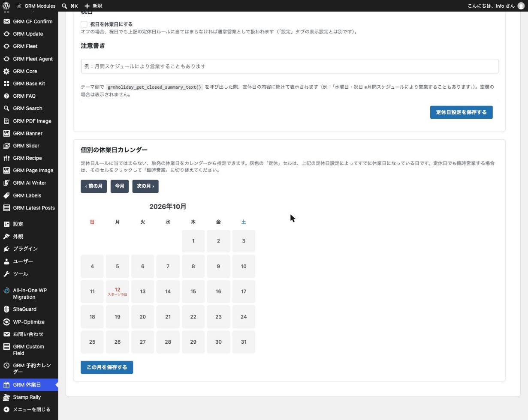Open the GRM Modules admin bar menu

[x=36, y=6]
